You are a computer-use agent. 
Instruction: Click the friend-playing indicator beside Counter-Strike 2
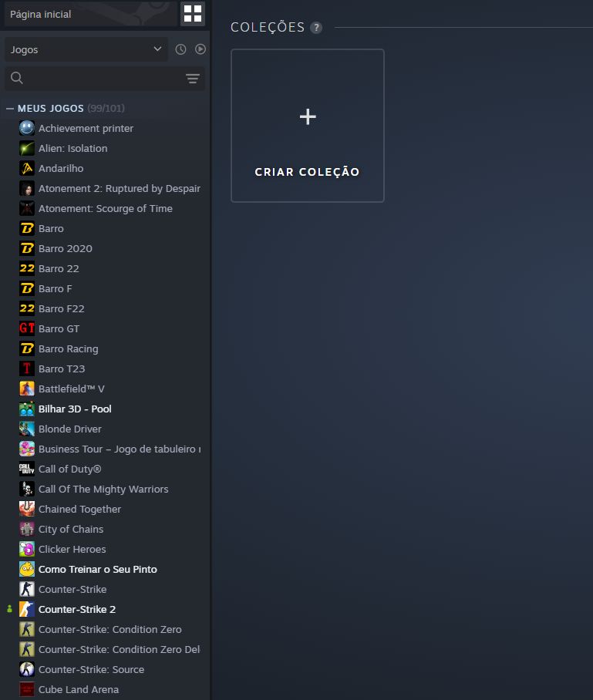click(x=9, y=609)
